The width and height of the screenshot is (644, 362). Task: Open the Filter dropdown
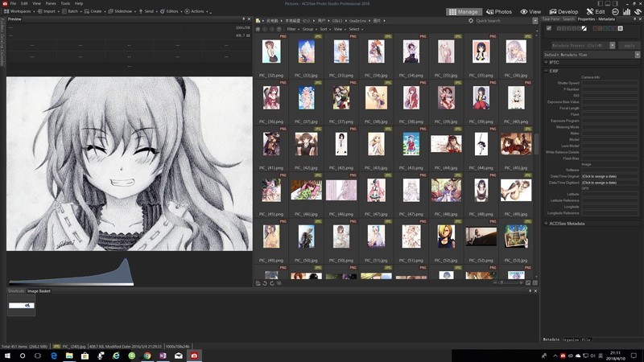[292, 29]
